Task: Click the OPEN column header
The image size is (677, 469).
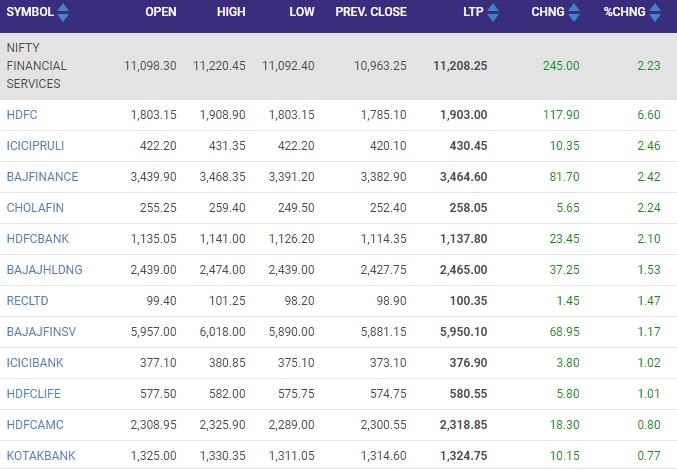Action: click(x=161, y=12)
